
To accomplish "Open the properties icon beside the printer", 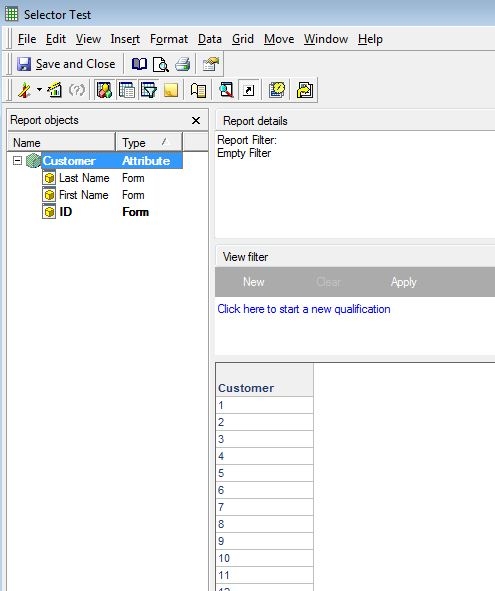I will click(x=211, y=64).
